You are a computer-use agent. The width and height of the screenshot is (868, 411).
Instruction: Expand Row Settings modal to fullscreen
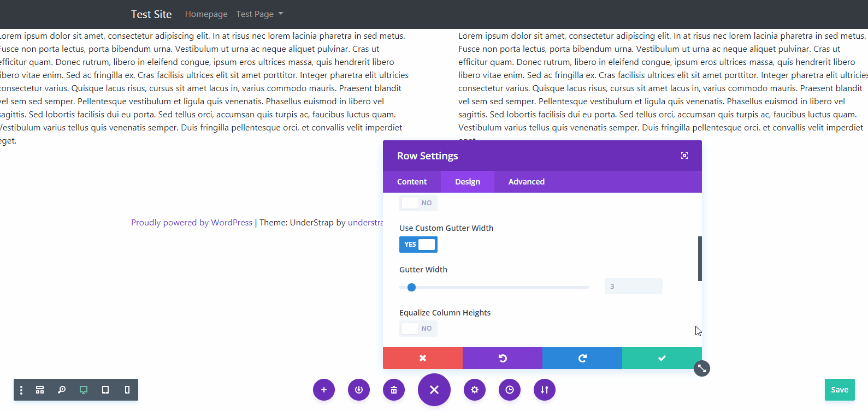coord(684,156)
